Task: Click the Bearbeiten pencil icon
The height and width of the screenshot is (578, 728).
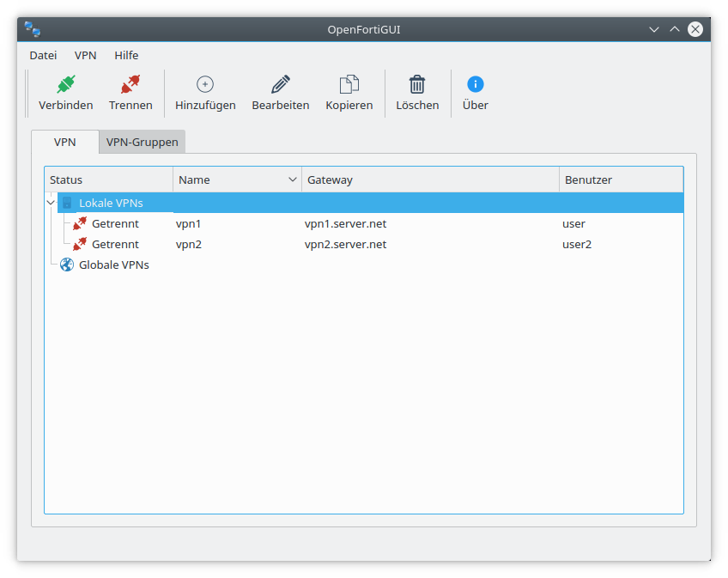Action: tap(280, 84)
